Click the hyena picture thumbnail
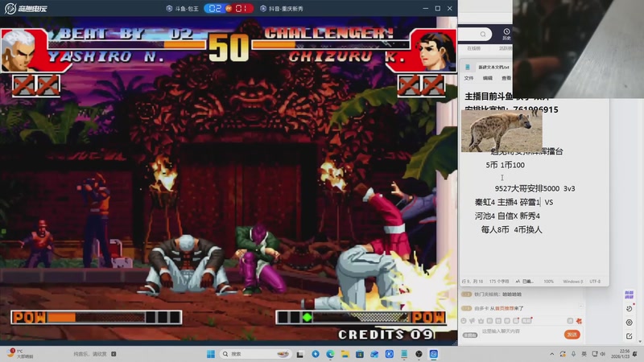Viewport: 644px width, 362px height. 502,131
